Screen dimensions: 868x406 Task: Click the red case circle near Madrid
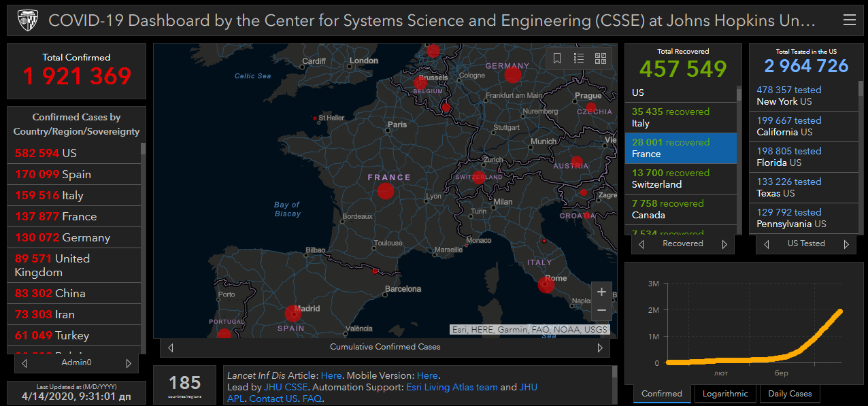point(293,314)
